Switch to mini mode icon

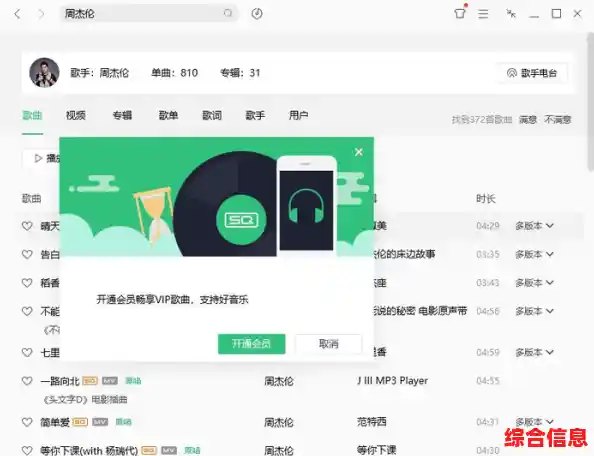tap(511, 14)
